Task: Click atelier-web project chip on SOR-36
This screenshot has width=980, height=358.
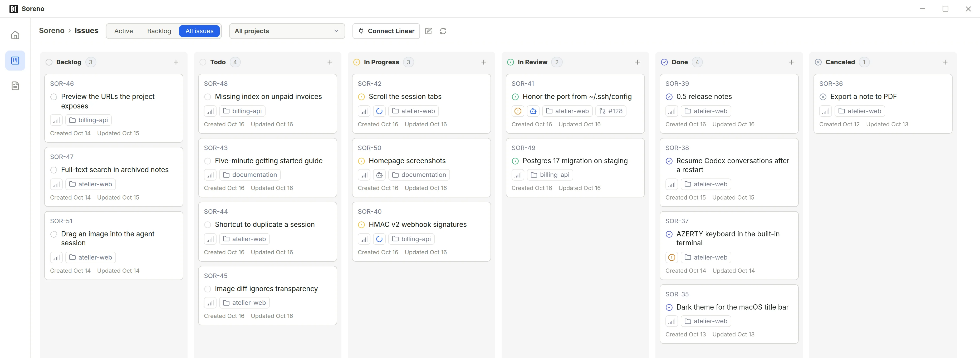Action: [859, 111]
